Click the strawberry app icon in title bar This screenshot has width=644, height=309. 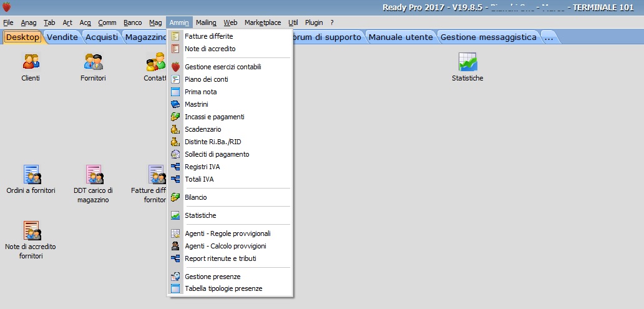pos(7,7)
